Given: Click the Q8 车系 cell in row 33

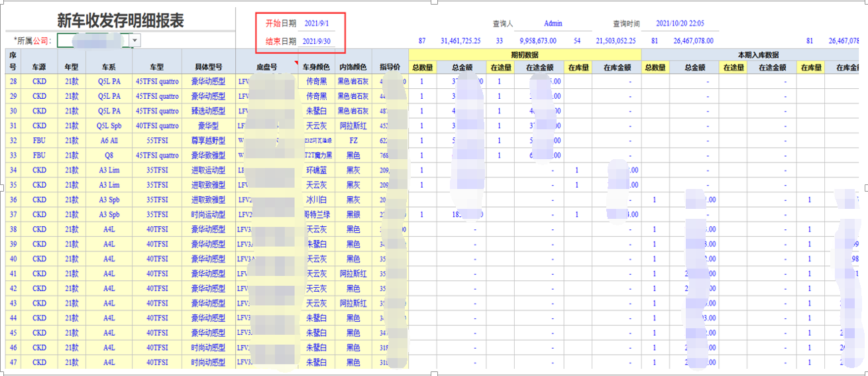Looking at the screenshot, I should pos(109,156).
